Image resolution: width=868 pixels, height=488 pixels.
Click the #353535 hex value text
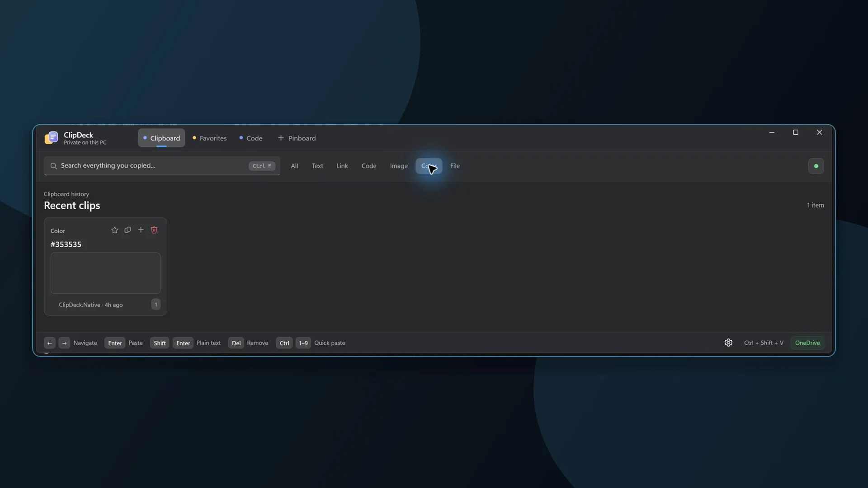click(66, 244)
